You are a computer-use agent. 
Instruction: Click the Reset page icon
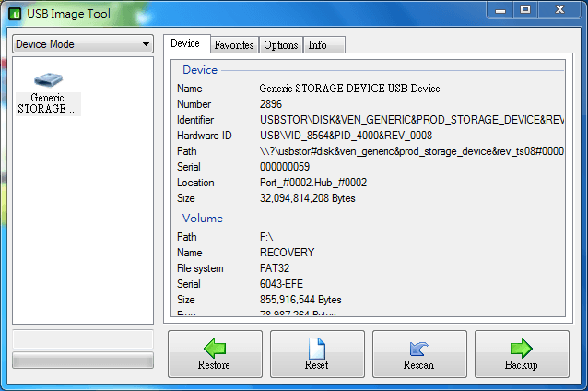pos(317,349)
